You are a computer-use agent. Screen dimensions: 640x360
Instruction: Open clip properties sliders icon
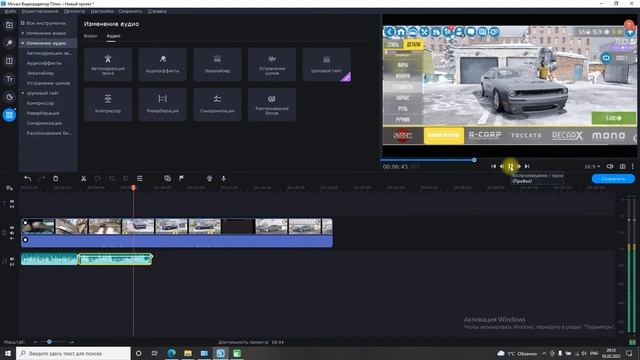tap(140, 178)
